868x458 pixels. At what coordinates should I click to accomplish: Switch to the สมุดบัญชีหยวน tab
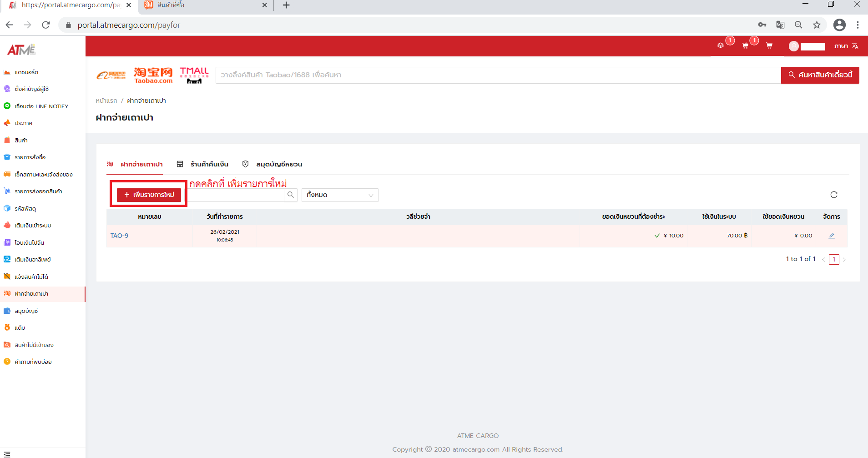tap(278, 164)
